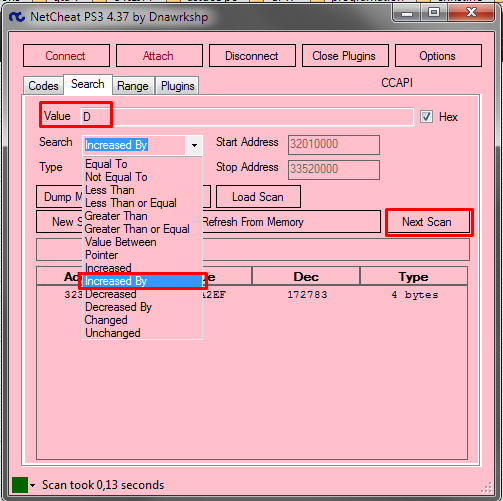Select 'Changed' from the dropdown list
The height and width of the screenshot is (501, 503).
click(142, 320)
